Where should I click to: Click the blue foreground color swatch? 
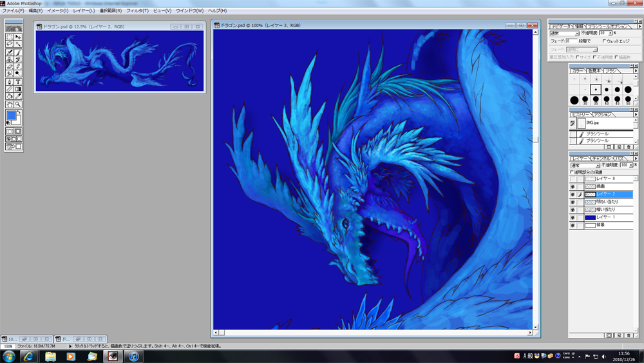click(12, 116)
